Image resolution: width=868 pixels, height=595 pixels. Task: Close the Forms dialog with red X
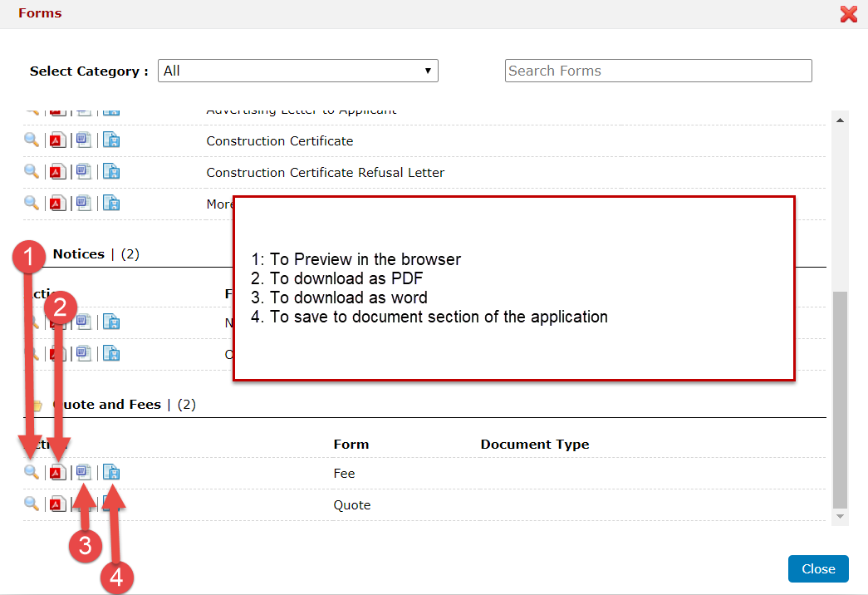tap(848, 14)
